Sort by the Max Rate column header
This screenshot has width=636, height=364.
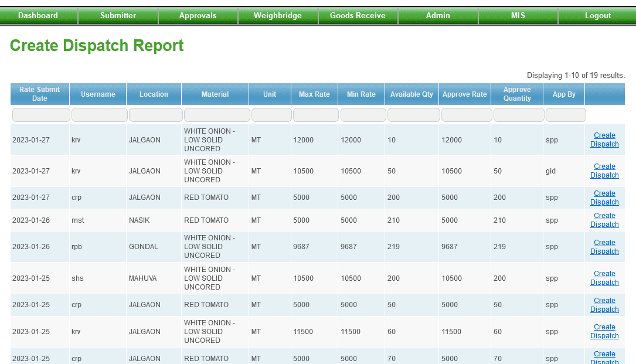point(314,94)
